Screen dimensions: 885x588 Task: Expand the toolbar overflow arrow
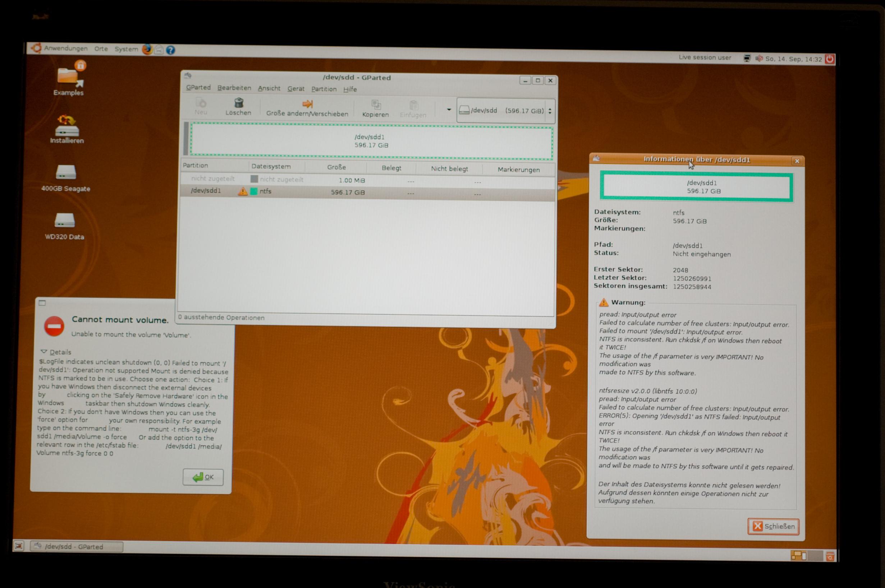(x=449, y=110)
